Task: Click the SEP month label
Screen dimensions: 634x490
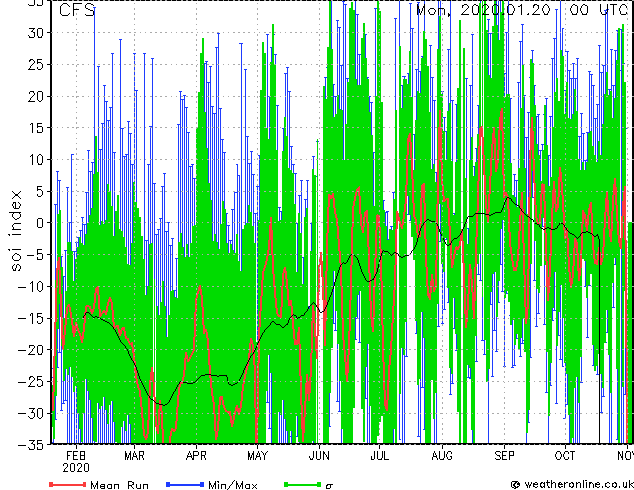Action: (504, 456)
